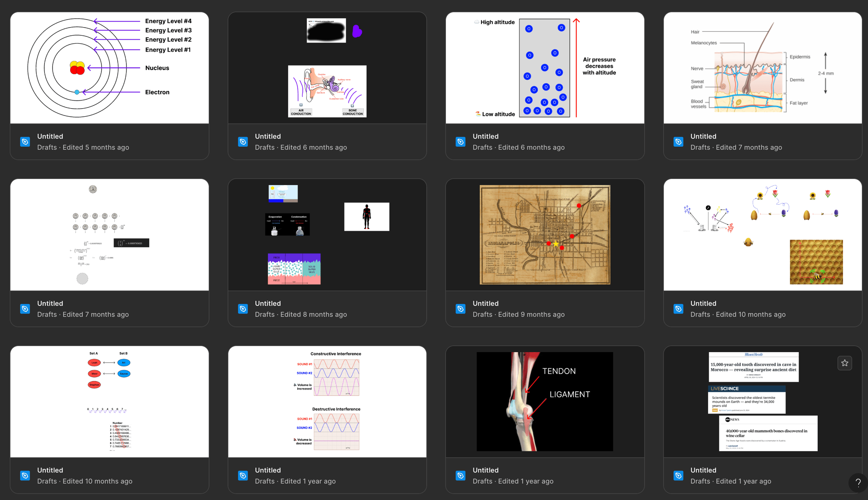The width and height of the screenshot is (868, 500).
Task: Click file icon of bee honeycomb draft
Action: click(x=678, y=309)
